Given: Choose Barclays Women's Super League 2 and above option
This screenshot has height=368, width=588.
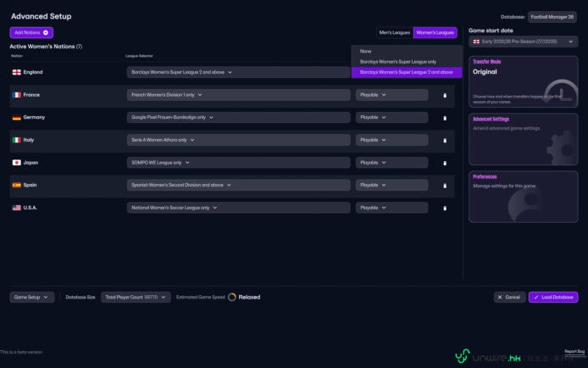Looking at the screenshot, I should pos(407,72).
